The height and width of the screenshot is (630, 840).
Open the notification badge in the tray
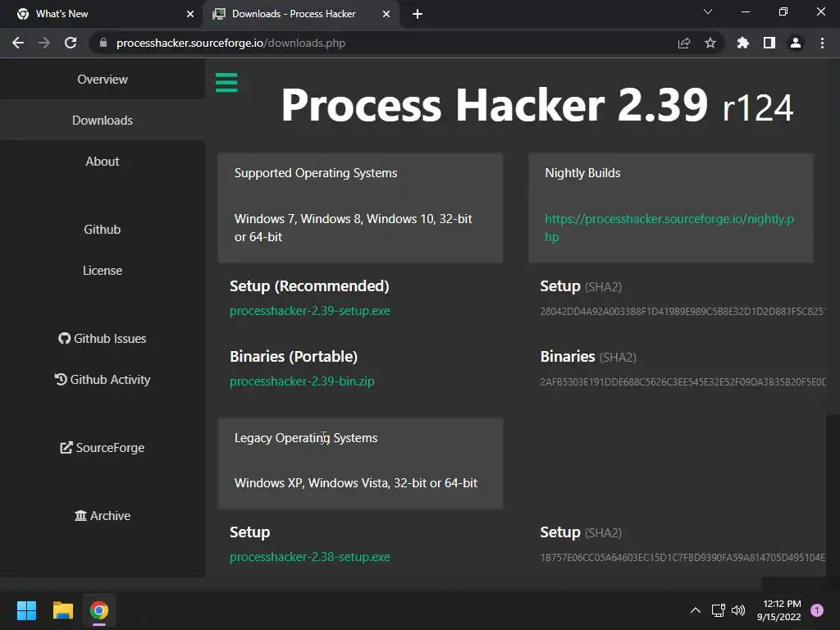[817, 610]
